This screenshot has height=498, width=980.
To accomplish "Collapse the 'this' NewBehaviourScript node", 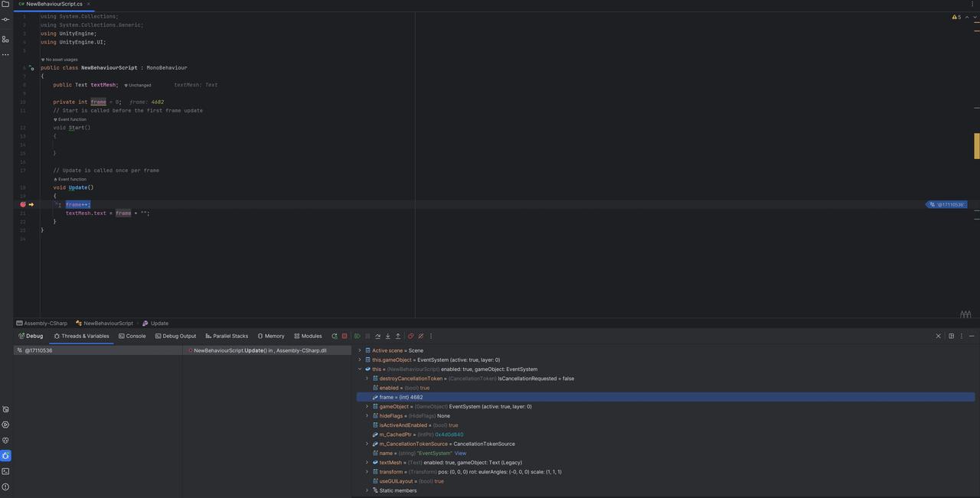I will (x=360, y=369).
